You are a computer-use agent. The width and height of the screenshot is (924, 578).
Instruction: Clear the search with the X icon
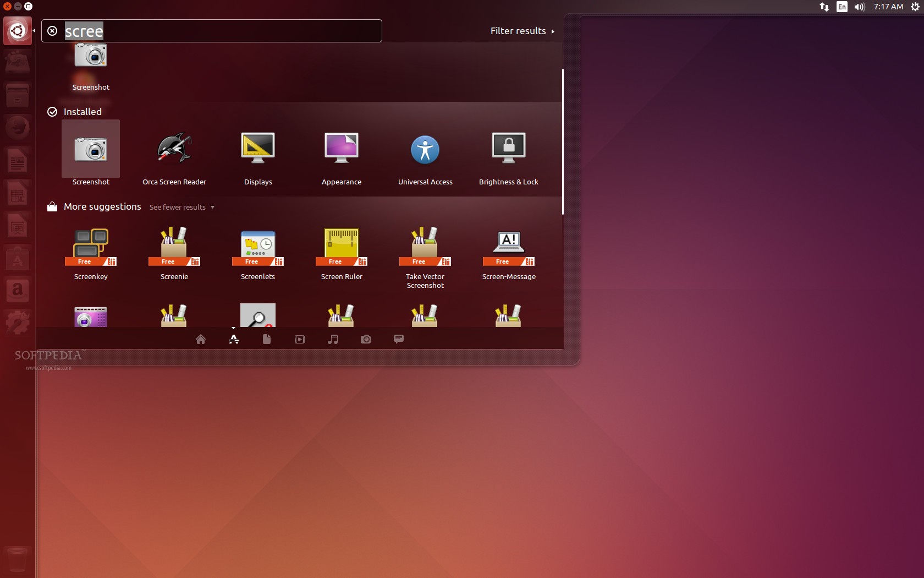click(52, 31)
